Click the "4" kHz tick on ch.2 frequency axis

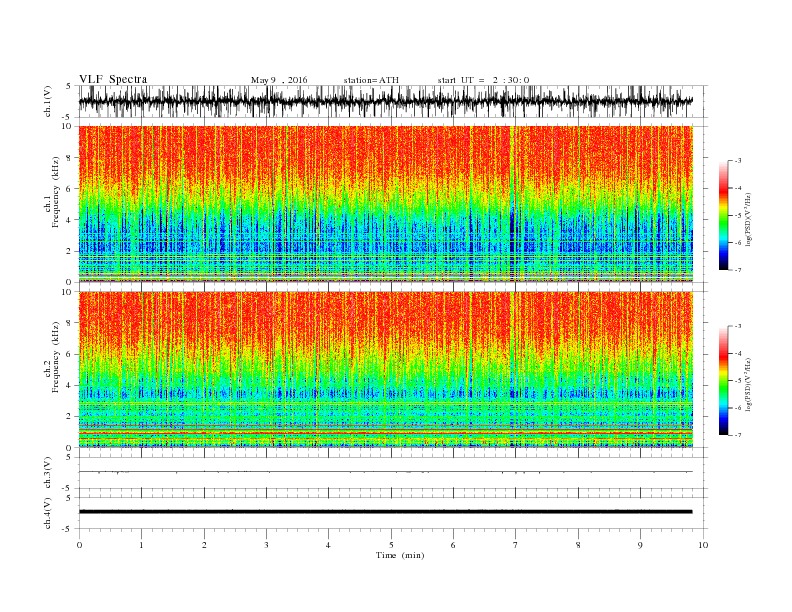coord(69,386)
